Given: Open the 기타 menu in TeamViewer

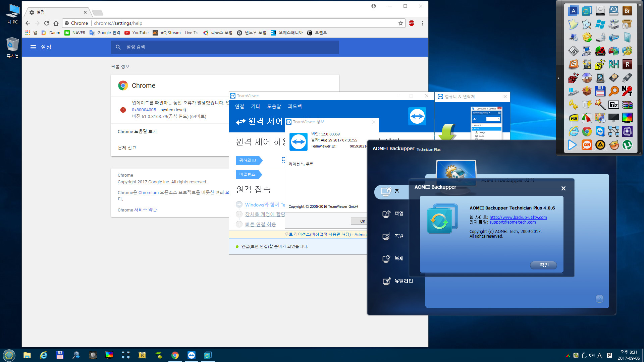Looking at the screenshot, I should point(256,106).
